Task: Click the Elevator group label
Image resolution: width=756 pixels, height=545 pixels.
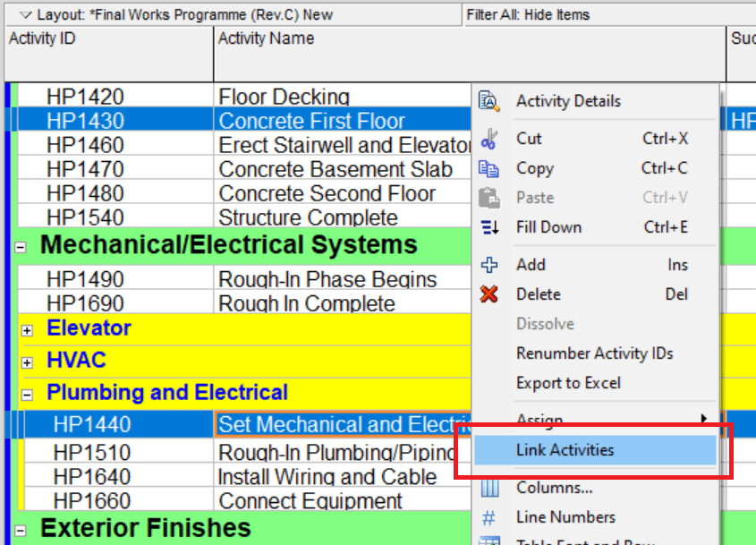Action: pyautogui.click(x=89, y=328)
